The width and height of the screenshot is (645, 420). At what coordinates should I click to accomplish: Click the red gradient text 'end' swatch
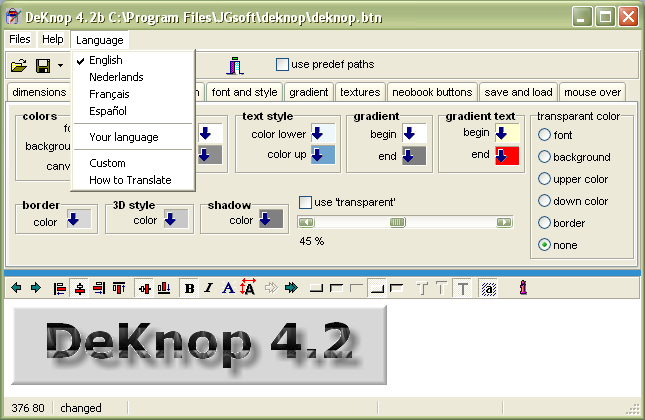coord(507,156)
